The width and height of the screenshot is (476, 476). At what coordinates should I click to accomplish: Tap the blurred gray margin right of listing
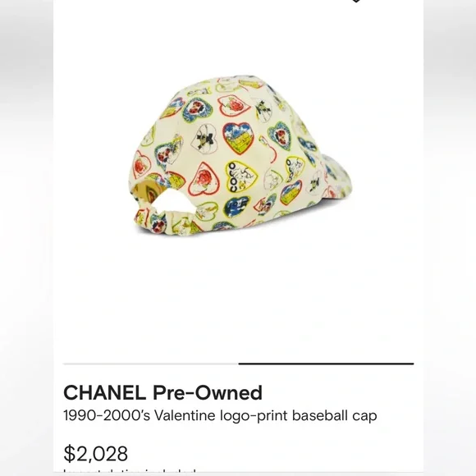450,238
